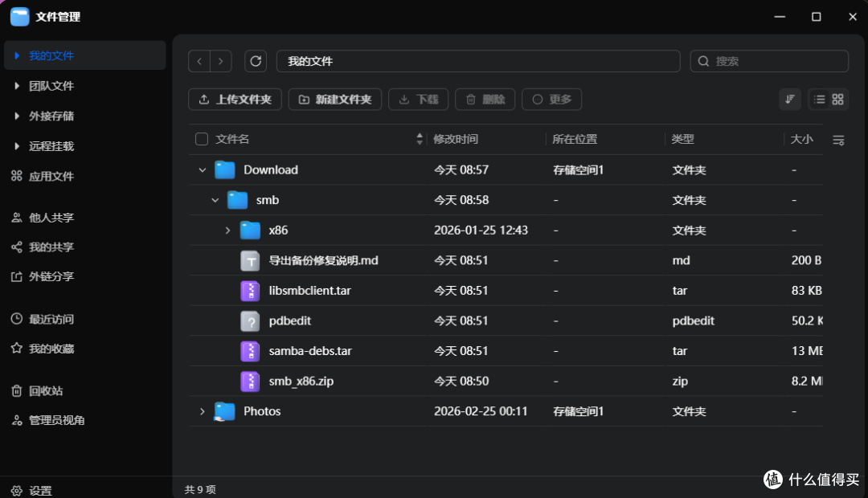Select the samba-debs.tar file name
The image size is (868, 498).
pyautogui.click(x=310, y=351)
